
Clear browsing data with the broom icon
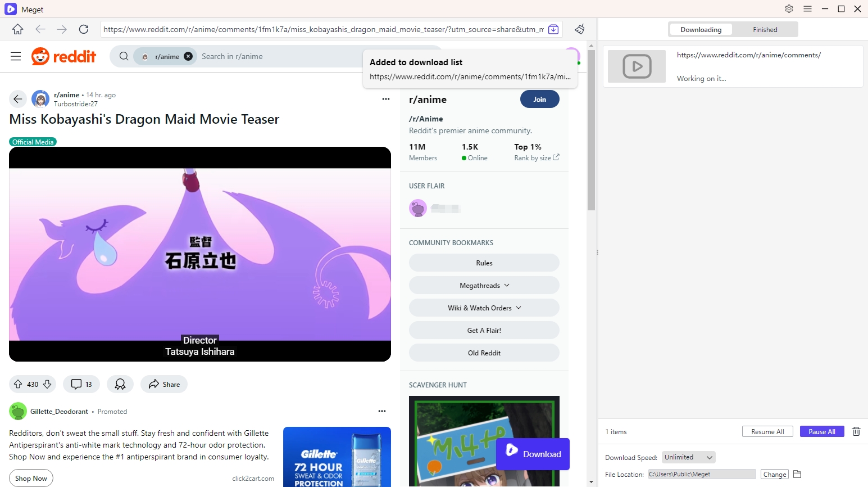[x=580, y=29]
